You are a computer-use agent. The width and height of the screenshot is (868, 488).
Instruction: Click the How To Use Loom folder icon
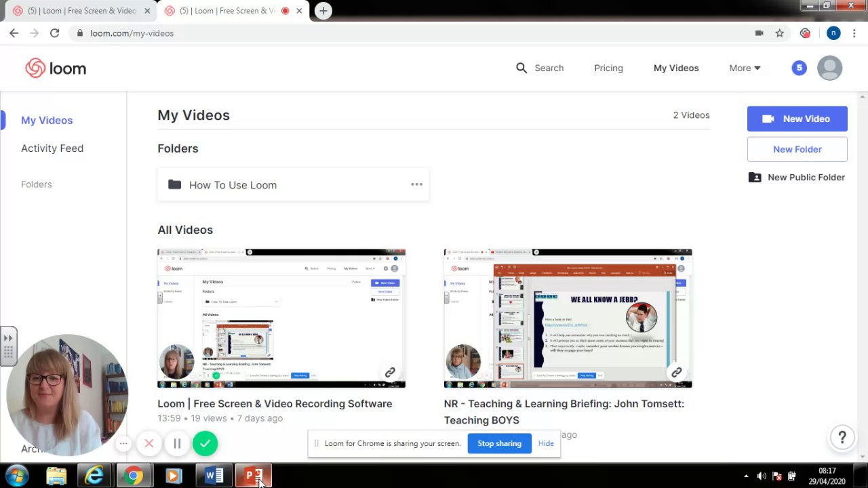174,184
